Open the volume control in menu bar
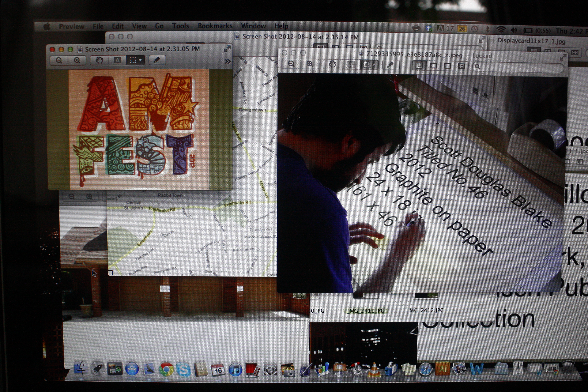The image size is (588, 392). pos(514,30)
